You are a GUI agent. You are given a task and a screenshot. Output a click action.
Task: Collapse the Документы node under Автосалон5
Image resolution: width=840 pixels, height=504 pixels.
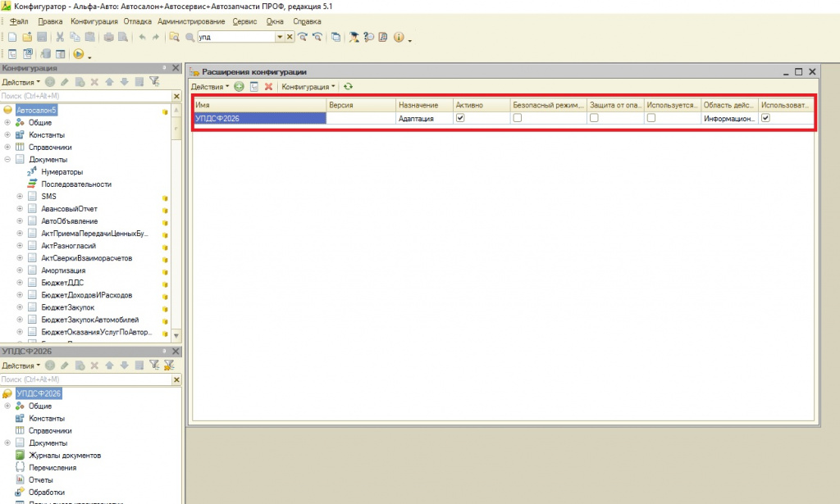7,160
